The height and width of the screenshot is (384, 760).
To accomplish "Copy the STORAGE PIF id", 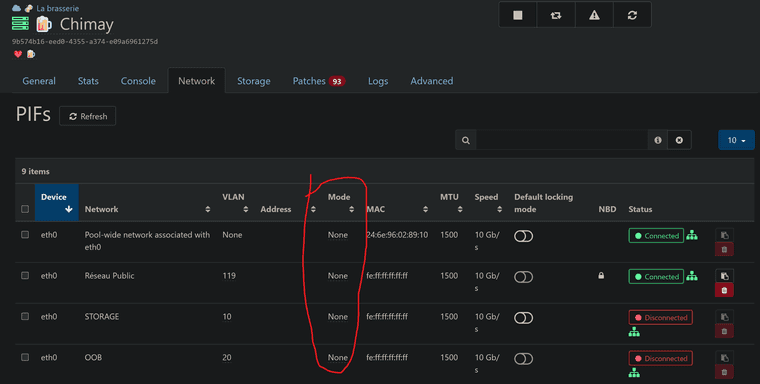I will pos(725,317).
